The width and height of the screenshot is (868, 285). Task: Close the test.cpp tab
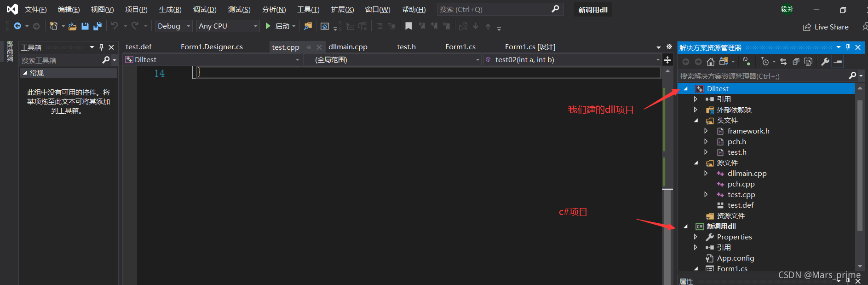coord(319,47)
